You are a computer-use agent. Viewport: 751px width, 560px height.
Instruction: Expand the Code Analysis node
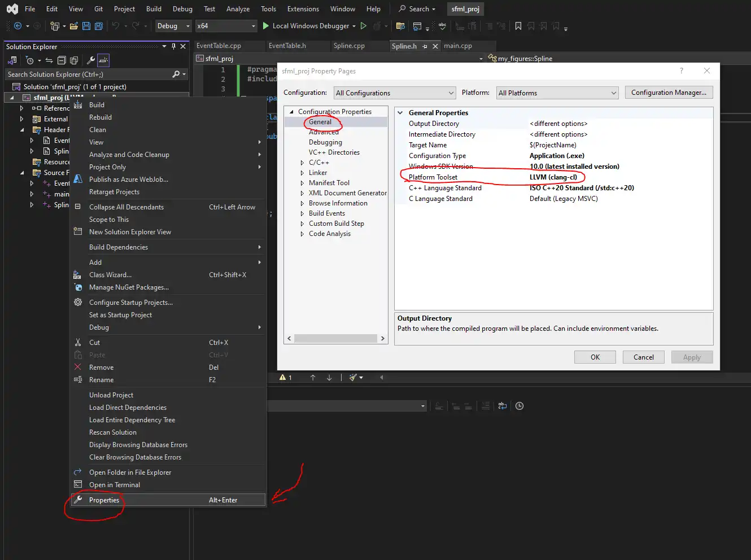pyautogui.click(x=302, y=234)
